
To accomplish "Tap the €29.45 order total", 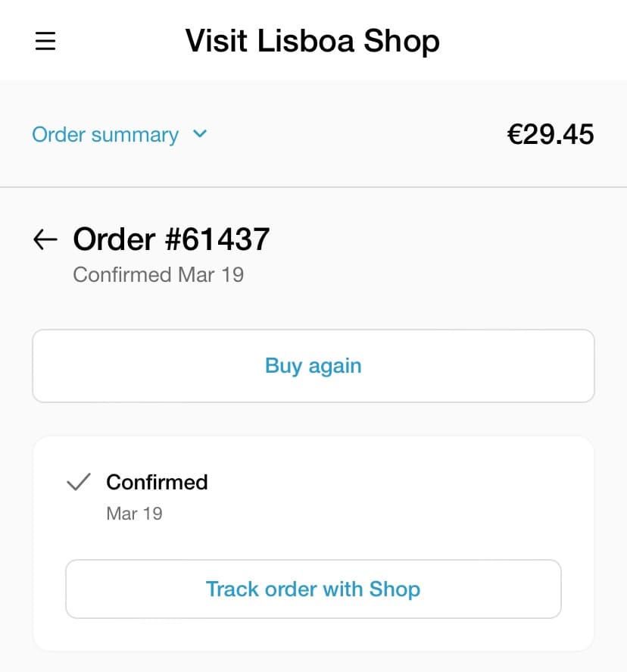I will tap(551, 134).
